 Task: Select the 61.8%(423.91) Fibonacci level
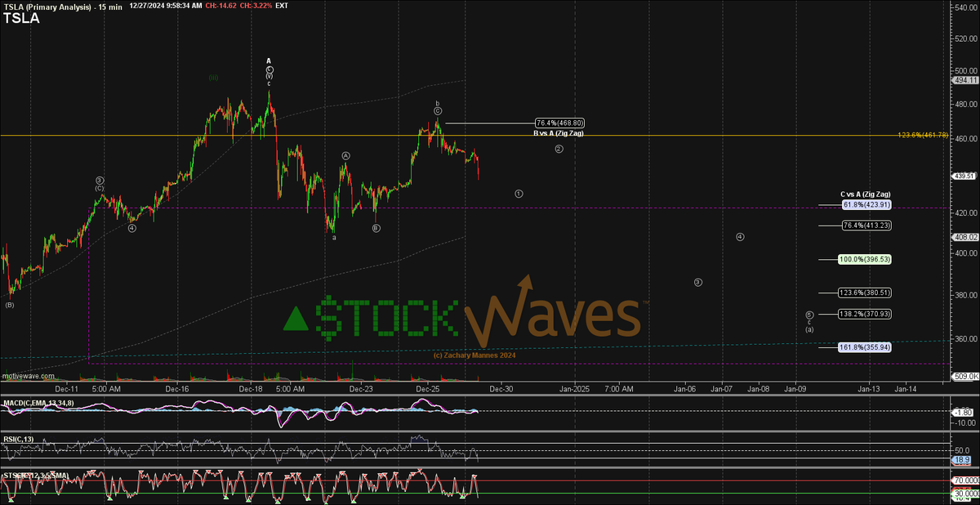click(x=865, y=203)
